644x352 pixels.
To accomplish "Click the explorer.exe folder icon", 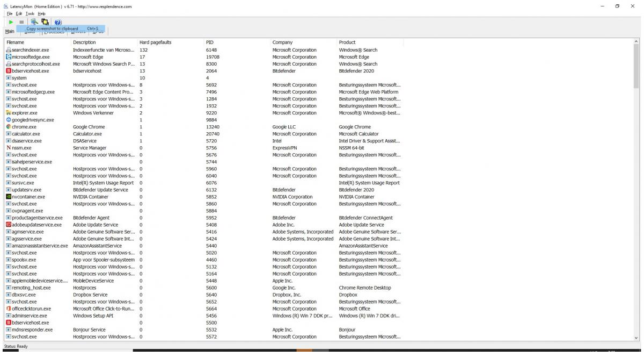I will coord(9,113).
